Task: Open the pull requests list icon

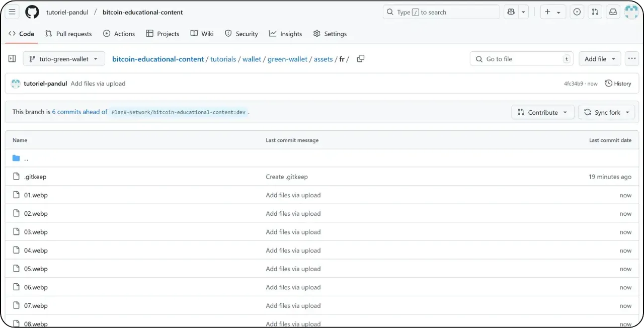Action: click(595, 12)
